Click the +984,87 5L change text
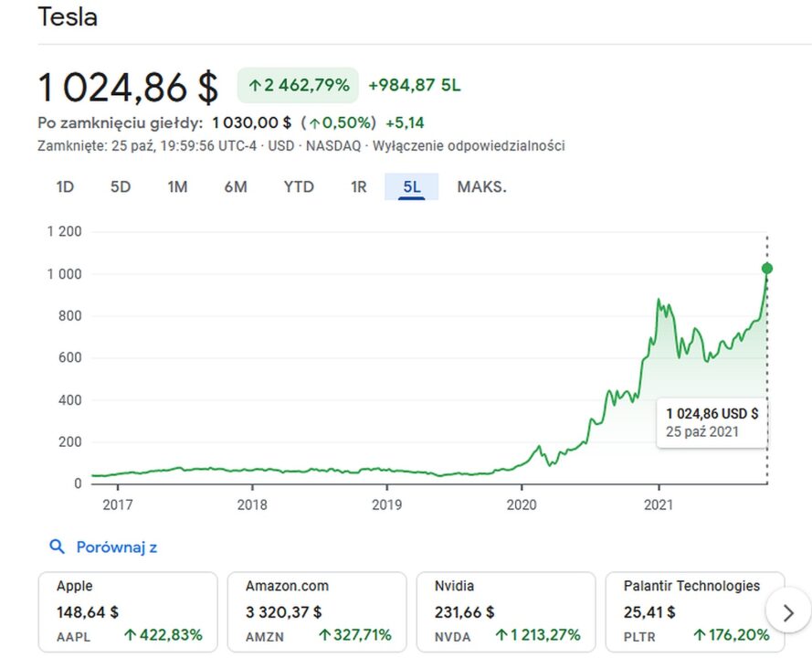The width and height of the screenshot is (812, 658). pos(415,85)
